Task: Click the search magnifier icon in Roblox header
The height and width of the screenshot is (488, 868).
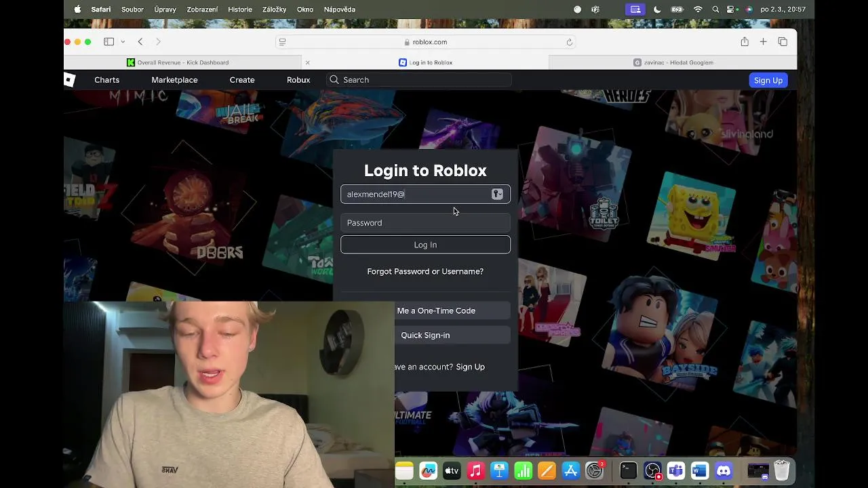Action: 334,80
